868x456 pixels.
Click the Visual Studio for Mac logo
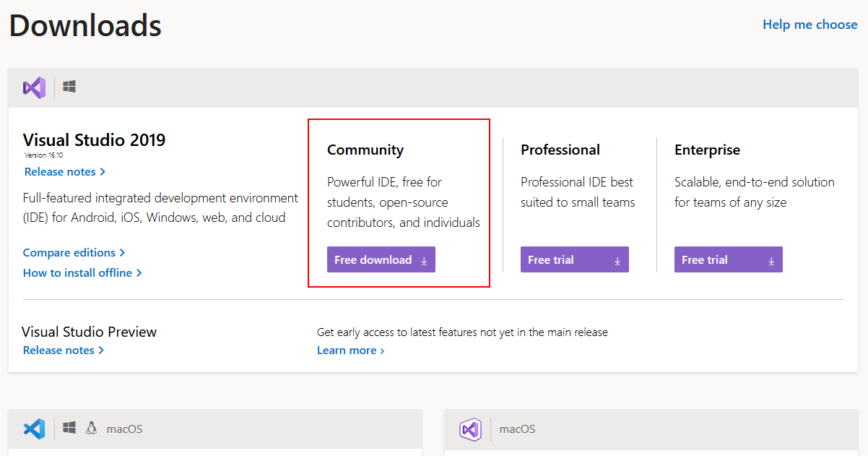tap(470, 429)
